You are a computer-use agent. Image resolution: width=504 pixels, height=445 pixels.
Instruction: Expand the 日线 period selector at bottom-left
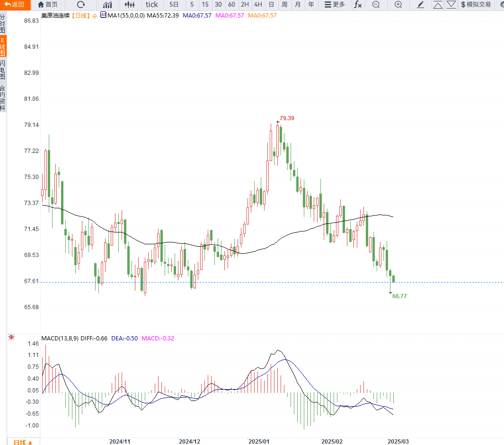tap(23, 442)
